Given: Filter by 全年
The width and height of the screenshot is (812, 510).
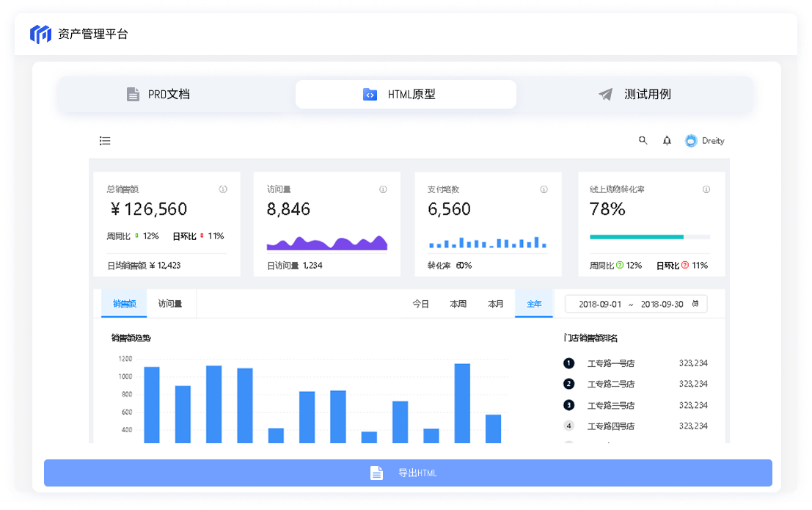Looking at the screenshot, I should click(x=534, y=304).
